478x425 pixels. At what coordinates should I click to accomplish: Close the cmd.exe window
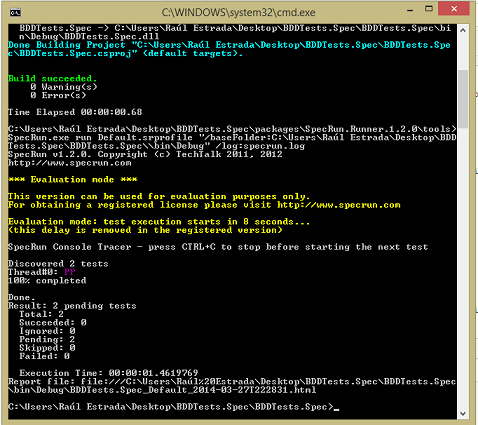pos(454,9)
